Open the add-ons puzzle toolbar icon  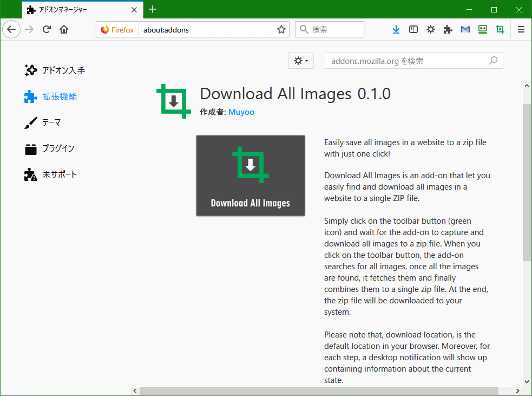(x=448, y=30)
